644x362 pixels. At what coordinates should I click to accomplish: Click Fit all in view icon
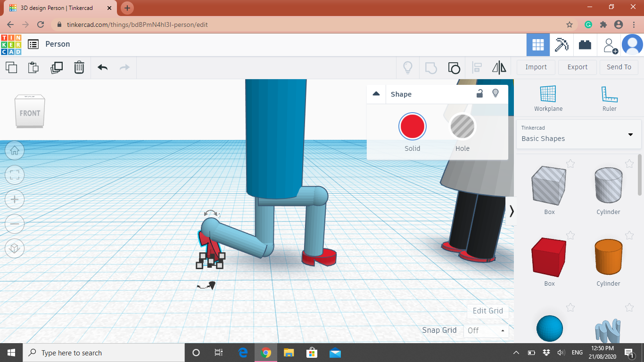point(15,175)
